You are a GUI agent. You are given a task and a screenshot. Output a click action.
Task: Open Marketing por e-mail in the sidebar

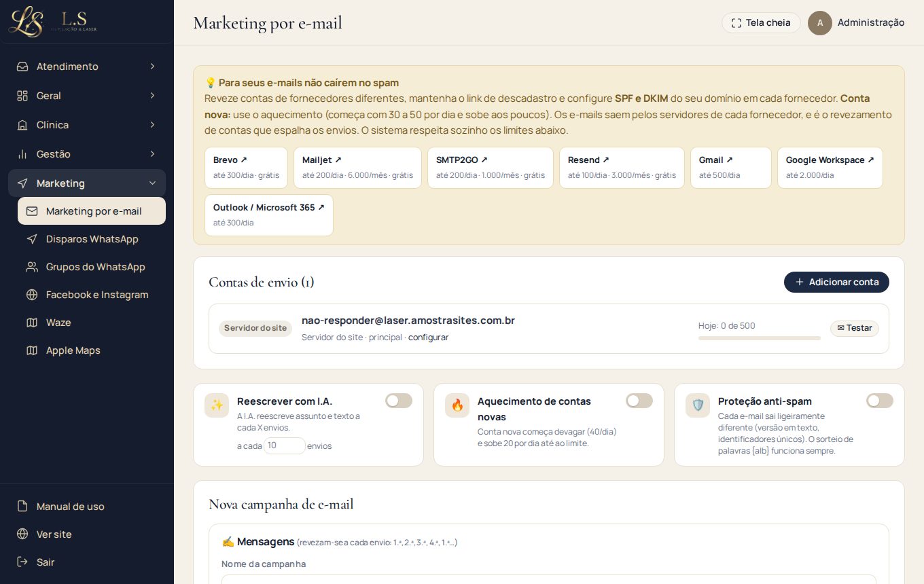click(x=92, y=211)
